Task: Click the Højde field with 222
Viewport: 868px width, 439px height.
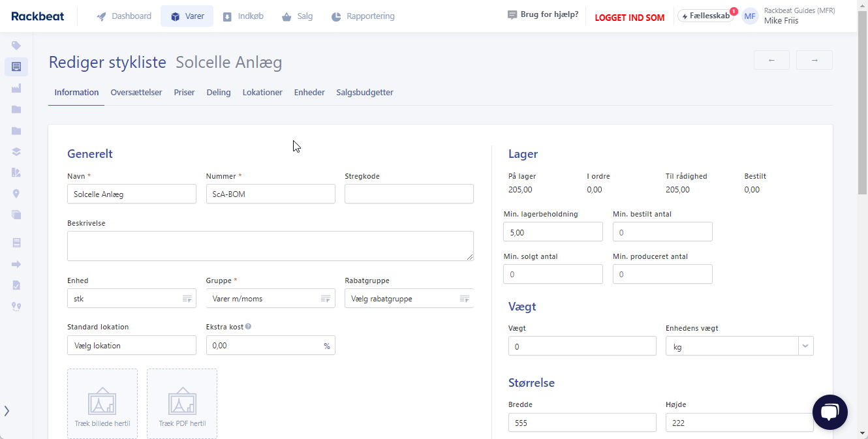Action: 739,422
